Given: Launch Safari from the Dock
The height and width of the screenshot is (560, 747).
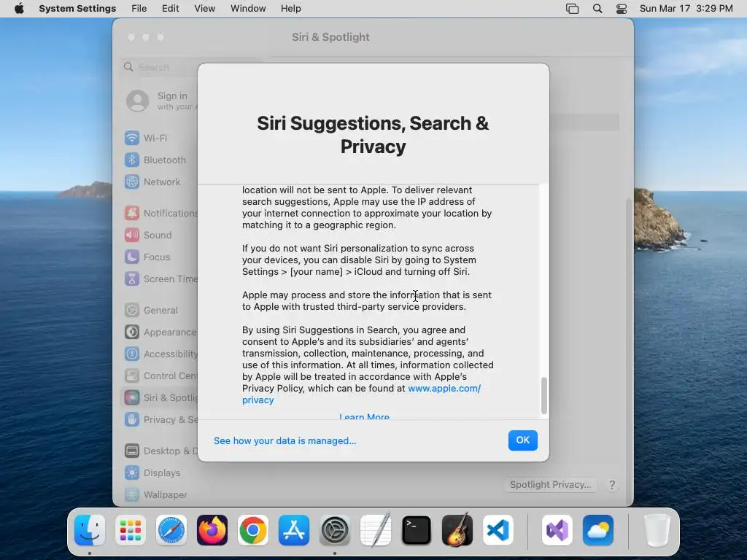Looking at the screenshot, I should click(x=171, y=530).
